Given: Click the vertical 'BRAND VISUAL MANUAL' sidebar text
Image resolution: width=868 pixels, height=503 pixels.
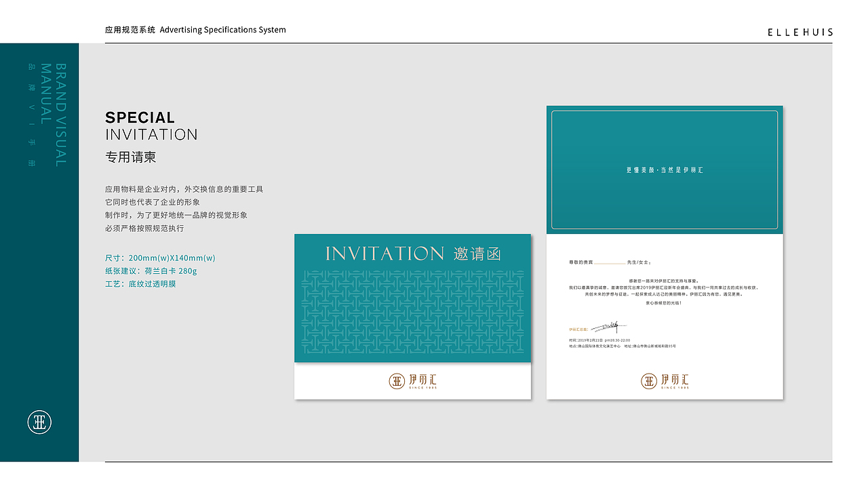Looking at the screenshot, I should [x=54, y=115].
